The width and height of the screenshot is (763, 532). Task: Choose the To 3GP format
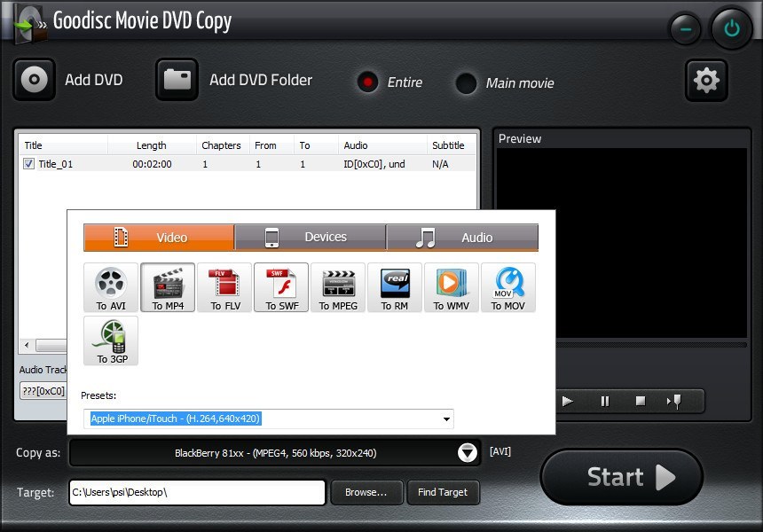(110, 340)
